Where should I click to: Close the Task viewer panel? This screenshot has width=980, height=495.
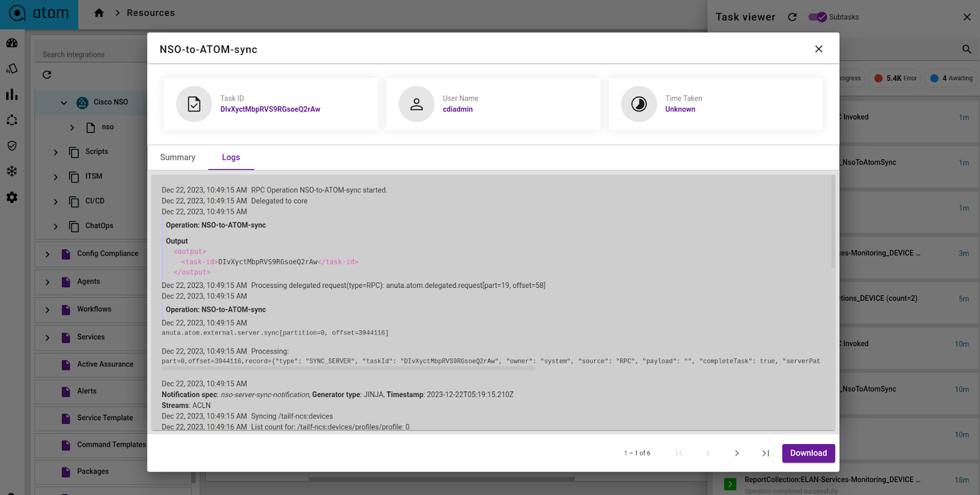(x=967, y=17)
